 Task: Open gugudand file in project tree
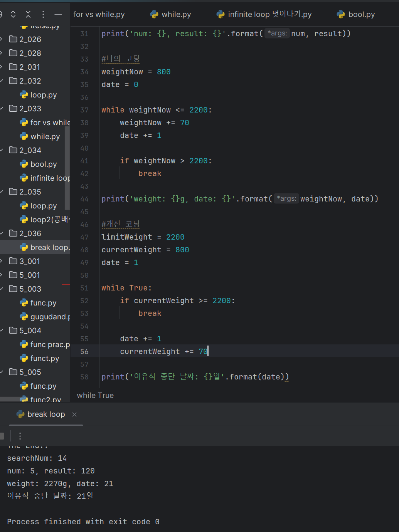point(45,317)
